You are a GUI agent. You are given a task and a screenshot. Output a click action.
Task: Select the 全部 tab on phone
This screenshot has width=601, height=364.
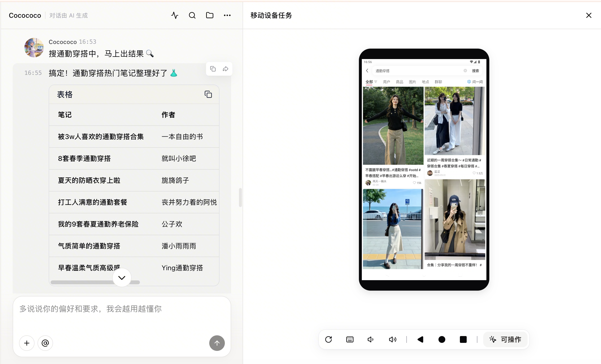click(x=369, y=82)
